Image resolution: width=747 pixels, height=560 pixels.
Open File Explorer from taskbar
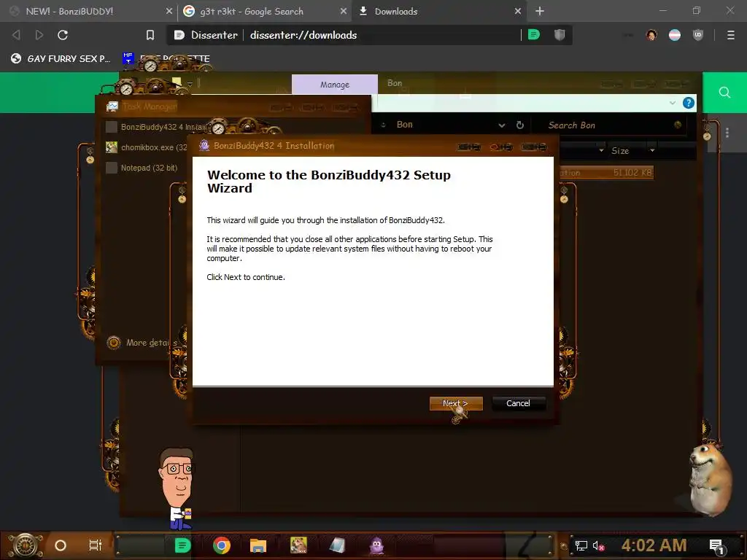258,545
